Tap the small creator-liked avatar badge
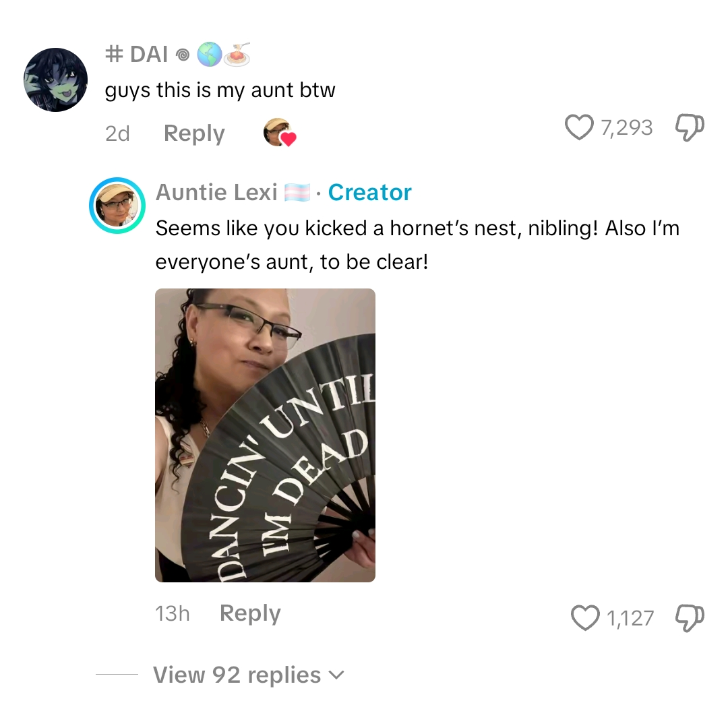This screenshot has height=705, width=728. 280,133
